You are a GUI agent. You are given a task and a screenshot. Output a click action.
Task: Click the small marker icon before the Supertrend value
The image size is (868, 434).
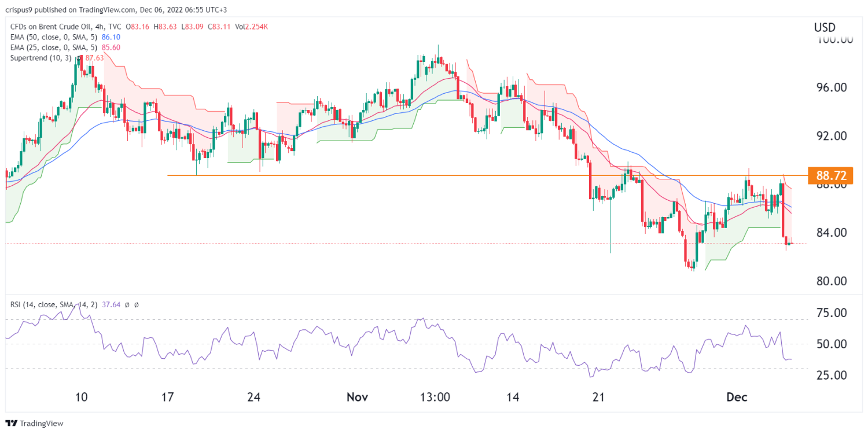click(x=78, y=57)
